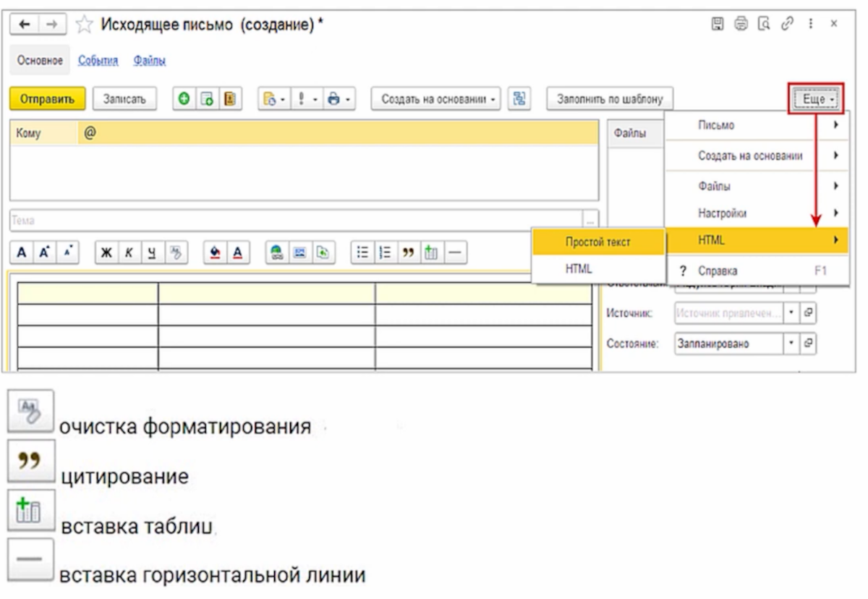This screenshot has width=868, height=599.
Task: Insert a hyperlink with the globe icon
Action: click(x=277, y=252)
